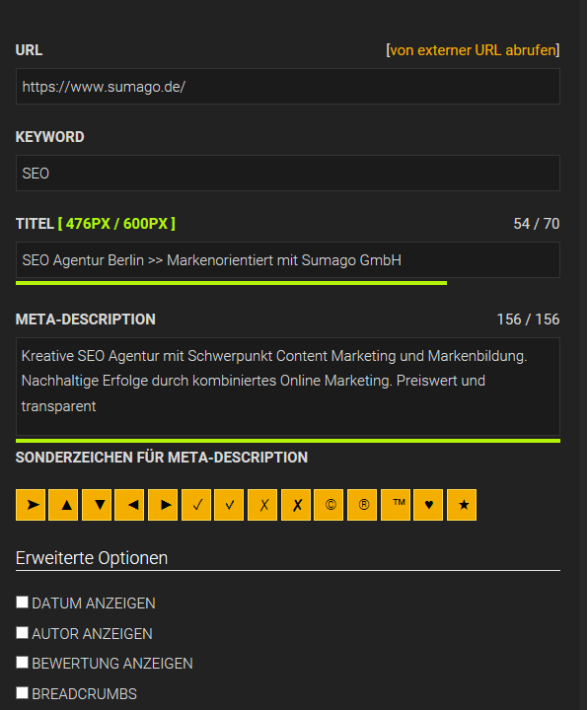The image size is (588, 710).
Task: Enable the Bewertung anzeigen checkbox
Action: click(22, 662)
